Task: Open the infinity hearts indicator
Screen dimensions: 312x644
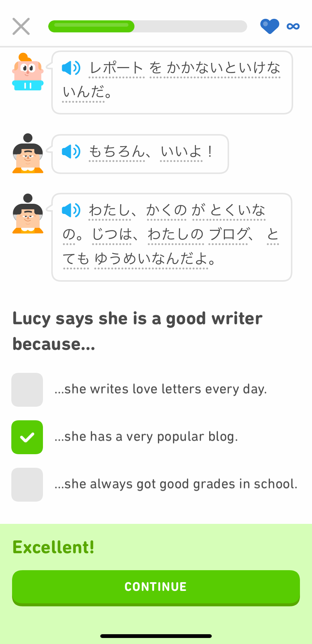Action: click(293, 26)
